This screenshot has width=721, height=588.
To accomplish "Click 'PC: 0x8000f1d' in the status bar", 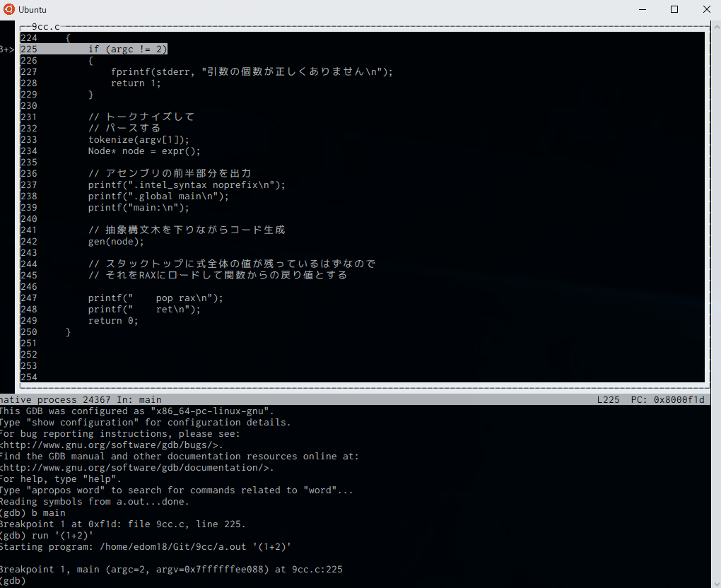I will click(667, 399).
